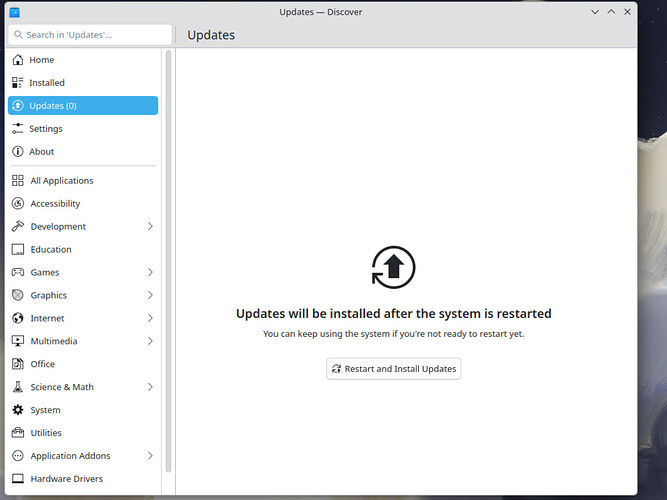Click the Accessibility icon
Screen dimensions: 667x500
point(17,203)
